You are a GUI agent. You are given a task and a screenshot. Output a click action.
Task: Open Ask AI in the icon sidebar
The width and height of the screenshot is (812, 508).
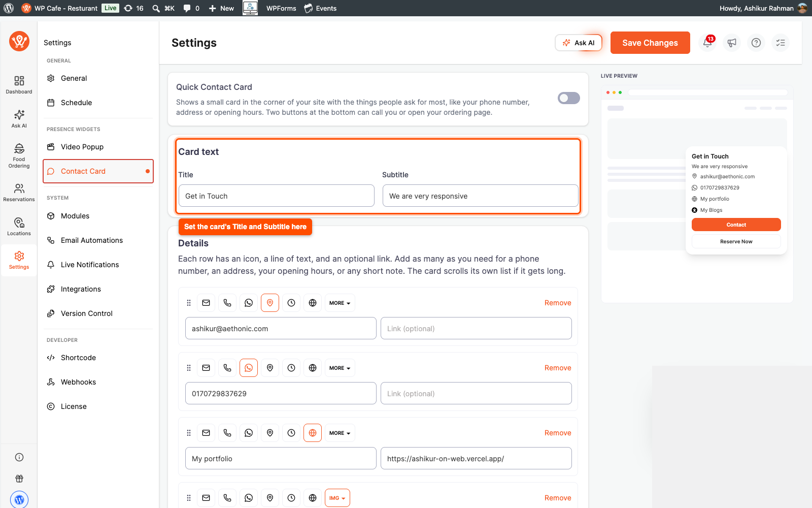coord(19,119)
